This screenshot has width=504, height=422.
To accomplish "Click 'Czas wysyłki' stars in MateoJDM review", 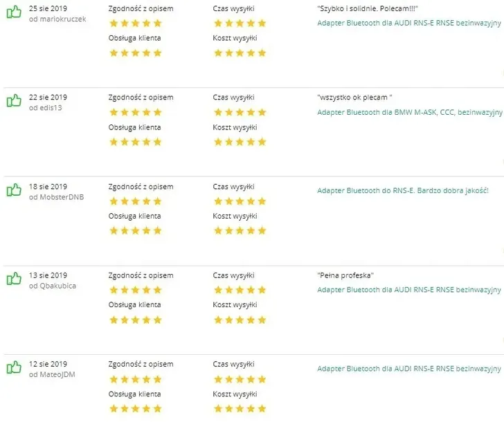I will point(240,379).
